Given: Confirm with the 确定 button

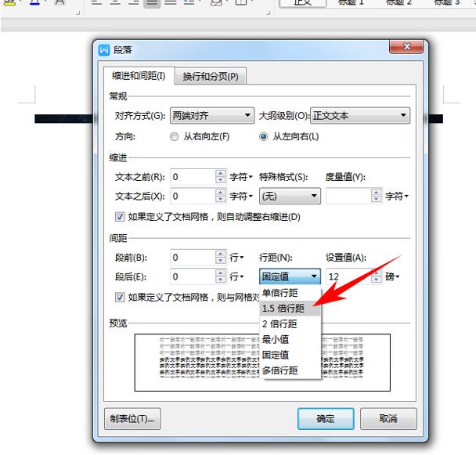Looking at the screenshot, I should pos(326,419).
